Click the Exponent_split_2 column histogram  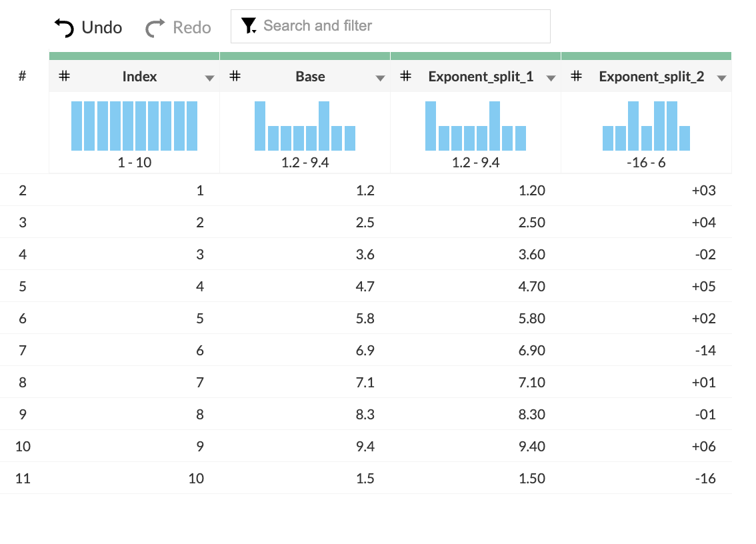[x=646, y=126]
